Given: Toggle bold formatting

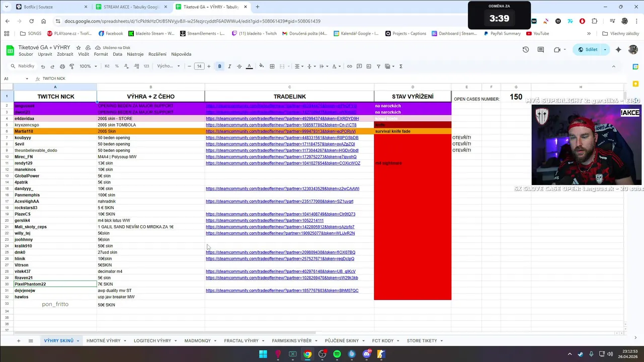Looking at the screenshot, I should (x=219, y=66).
